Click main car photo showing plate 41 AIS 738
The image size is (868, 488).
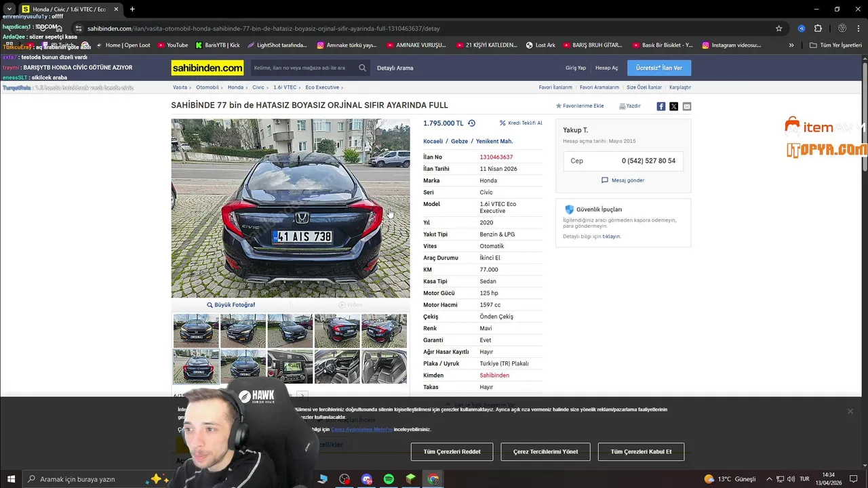pyautogui.click(x=290, y=208)
